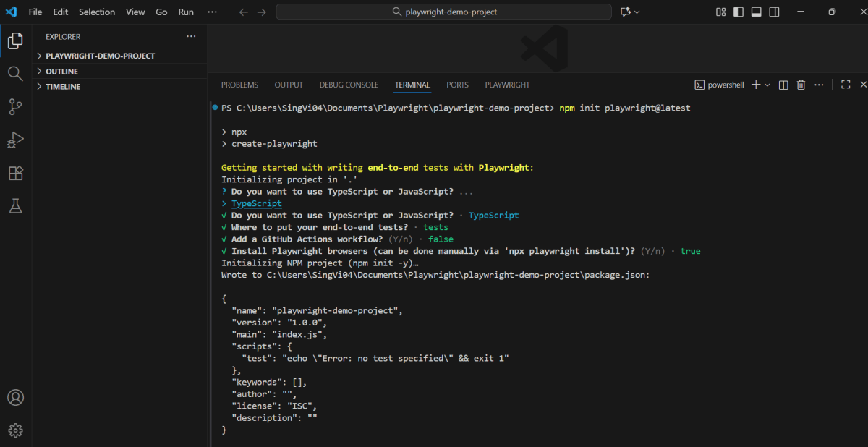Switch to the PROBLEMS tab
Screen dimensions: 868x447
(239, 85)
